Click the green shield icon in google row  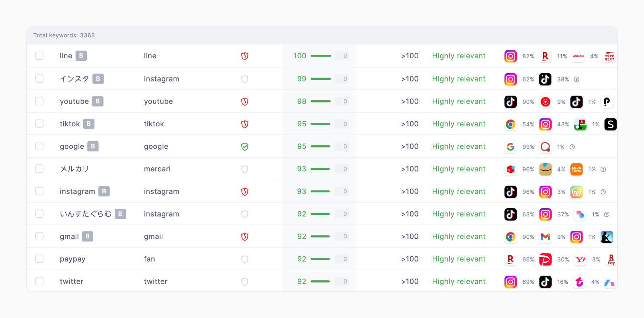[245, 147]
